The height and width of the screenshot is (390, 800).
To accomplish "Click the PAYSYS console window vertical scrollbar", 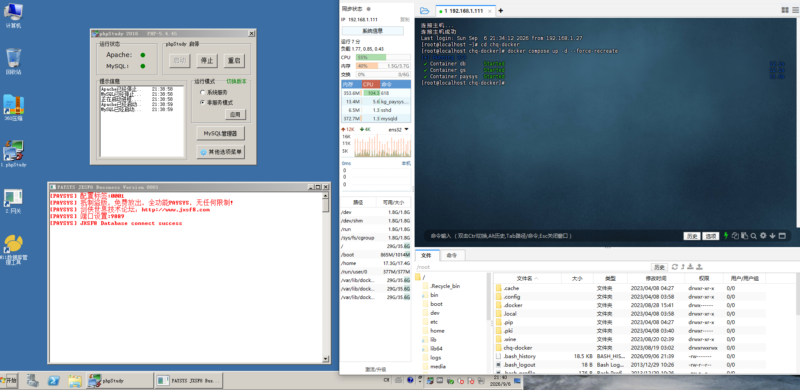I will click(x=326, y=278).
